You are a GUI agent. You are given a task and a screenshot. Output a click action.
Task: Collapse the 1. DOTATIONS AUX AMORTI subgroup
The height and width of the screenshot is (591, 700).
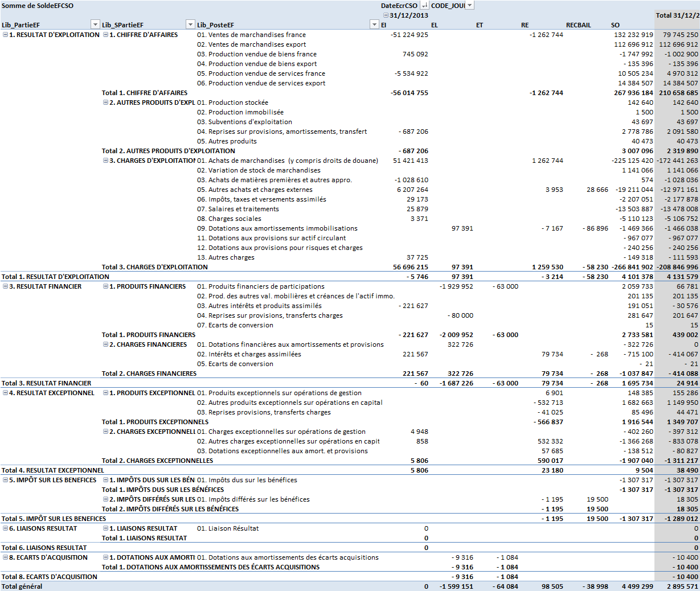[x=105, y=557]
